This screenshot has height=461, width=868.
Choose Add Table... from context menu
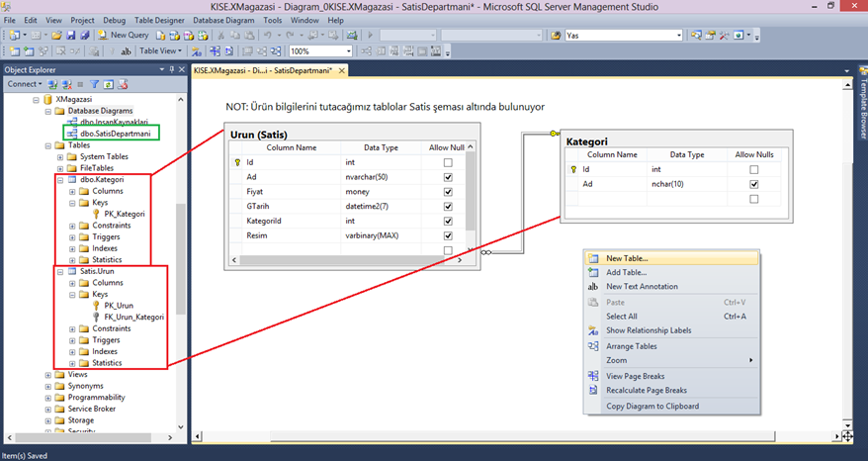click(671, 273)
